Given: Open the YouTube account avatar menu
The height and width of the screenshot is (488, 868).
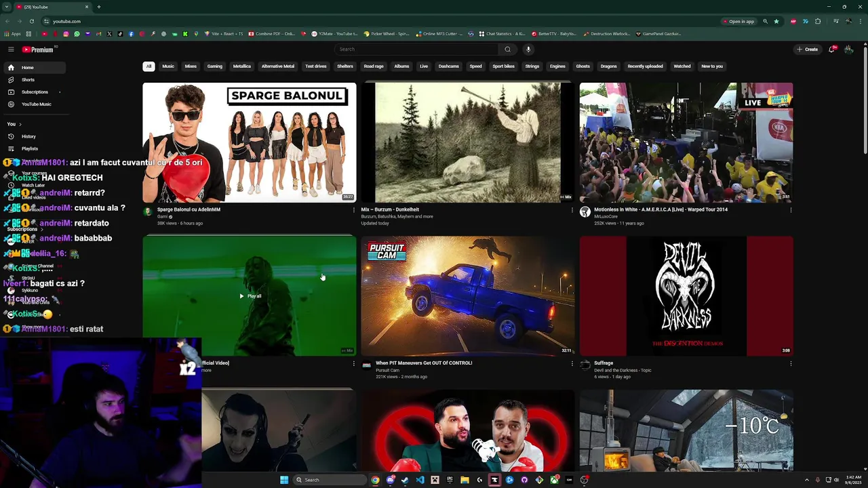Looking at the screenshot, I should pos(849,49).
